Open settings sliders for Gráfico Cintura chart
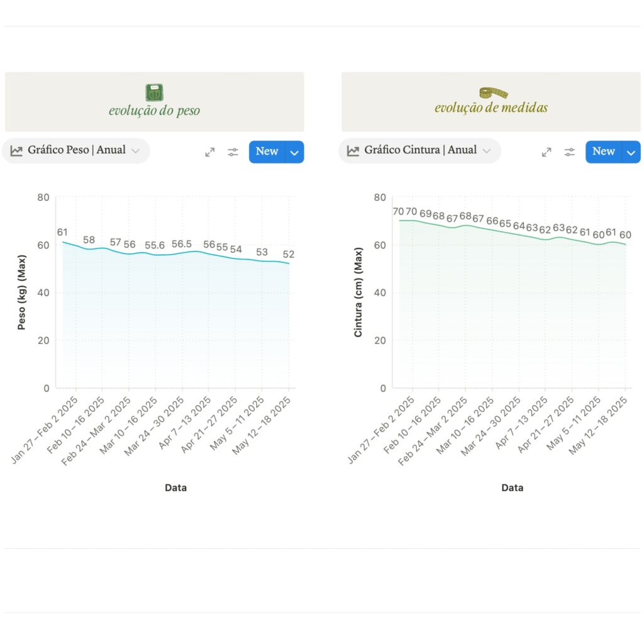This screenshot has height=644, width=644. coord(570,152)
